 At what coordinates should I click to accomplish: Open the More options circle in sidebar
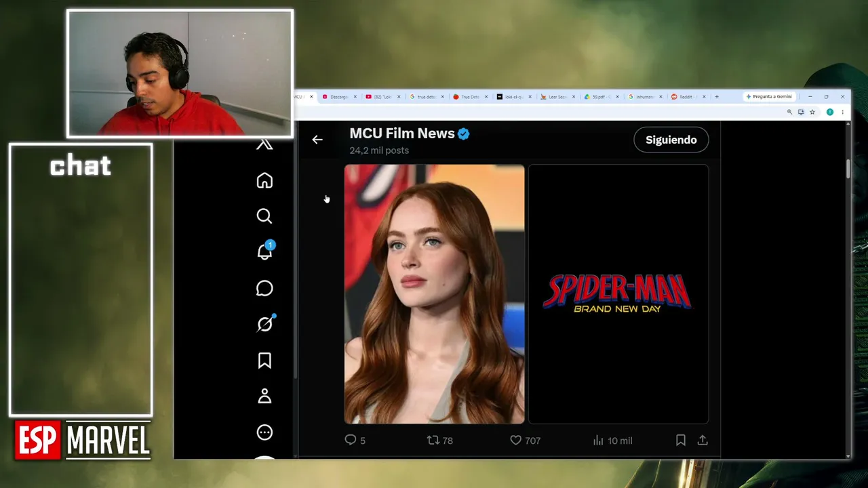coord(264,432)
